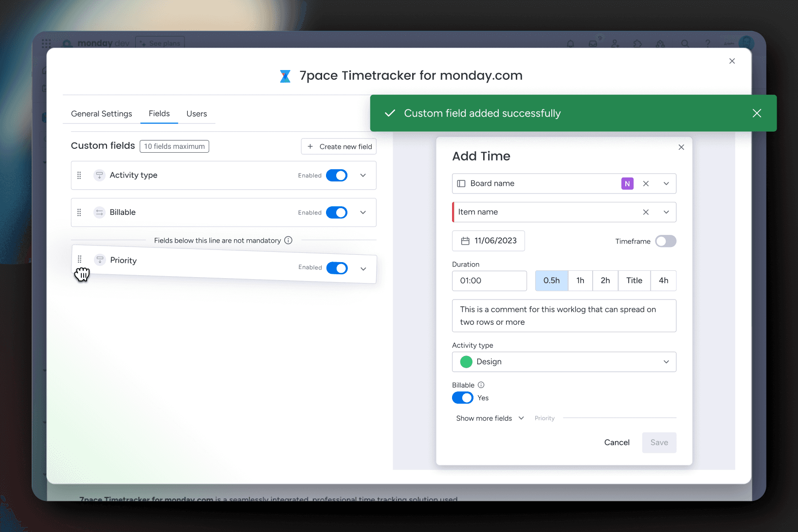Open the apps puzzle icon in header
This screenshot has width=798, height=532.
point(638,44)
